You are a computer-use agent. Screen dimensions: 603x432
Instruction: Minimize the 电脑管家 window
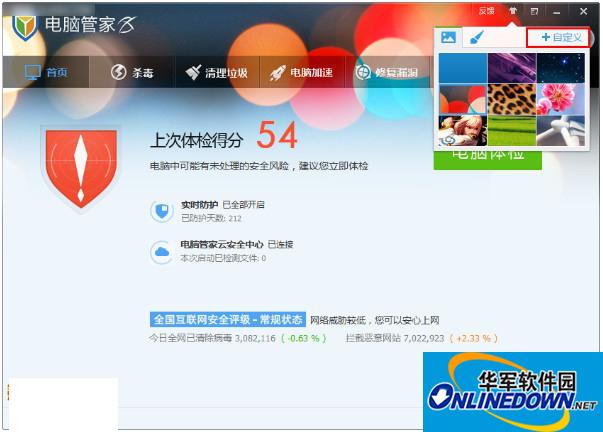(556, 12)
